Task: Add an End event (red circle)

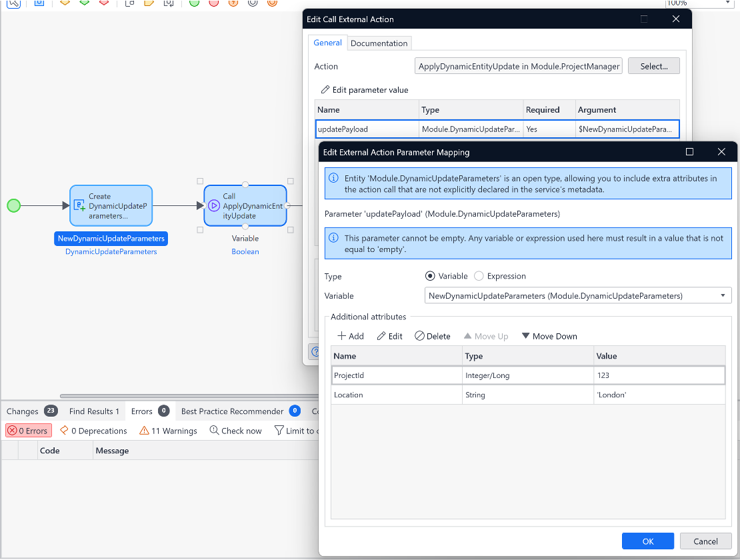Action: (x=212, y=3)
